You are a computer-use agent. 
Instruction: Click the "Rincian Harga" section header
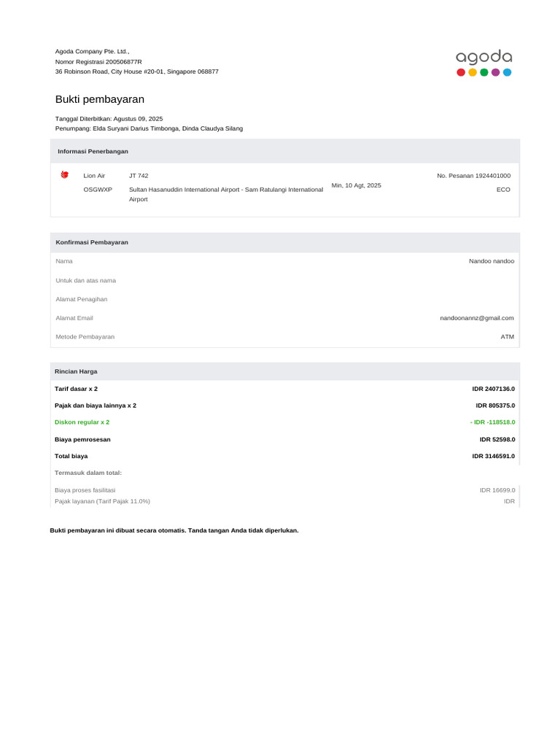[76, 371]
